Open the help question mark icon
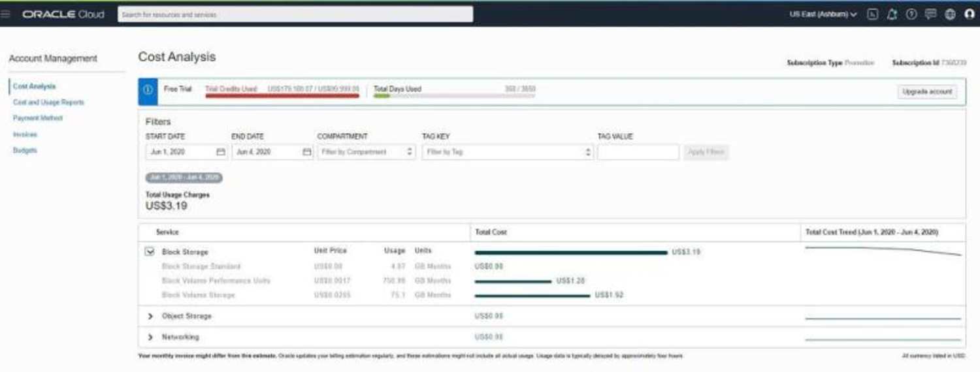Viewport: 980px width, 372px height. coord(911,14)
